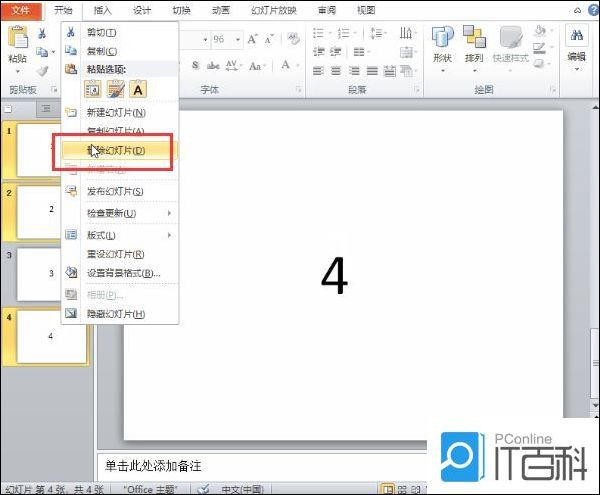The height and width of the screenshot is (495, 600).
Task: Open text direction icon
Action: tap(407, 33)
